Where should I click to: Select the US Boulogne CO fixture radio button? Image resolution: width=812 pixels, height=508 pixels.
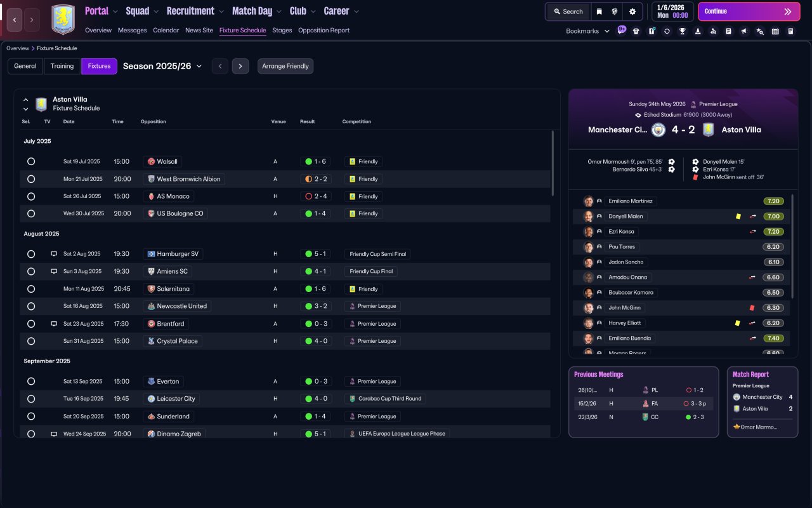31,214
